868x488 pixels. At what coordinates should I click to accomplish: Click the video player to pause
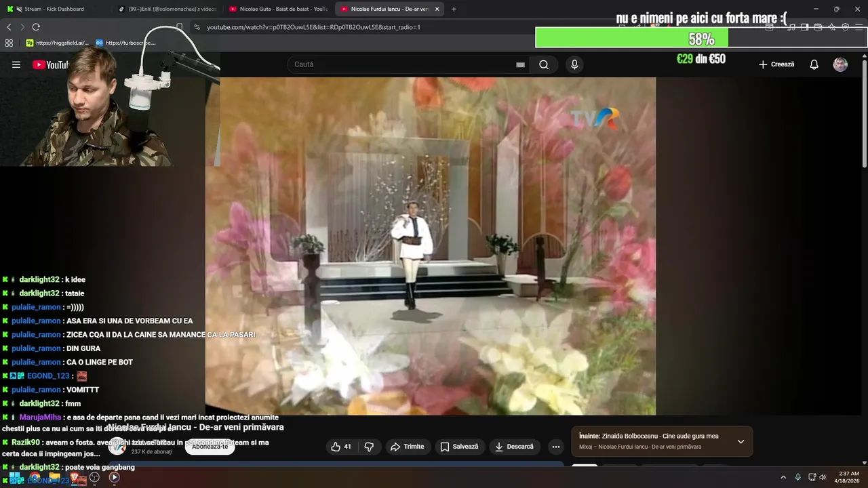(x=431, y=246)
